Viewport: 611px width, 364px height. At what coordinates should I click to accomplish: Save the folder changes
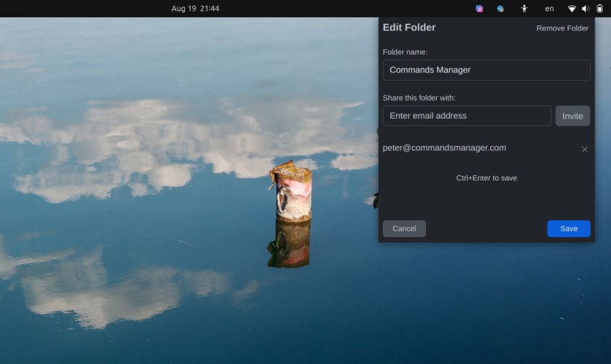pyautogui.click(x=568, y=229)
